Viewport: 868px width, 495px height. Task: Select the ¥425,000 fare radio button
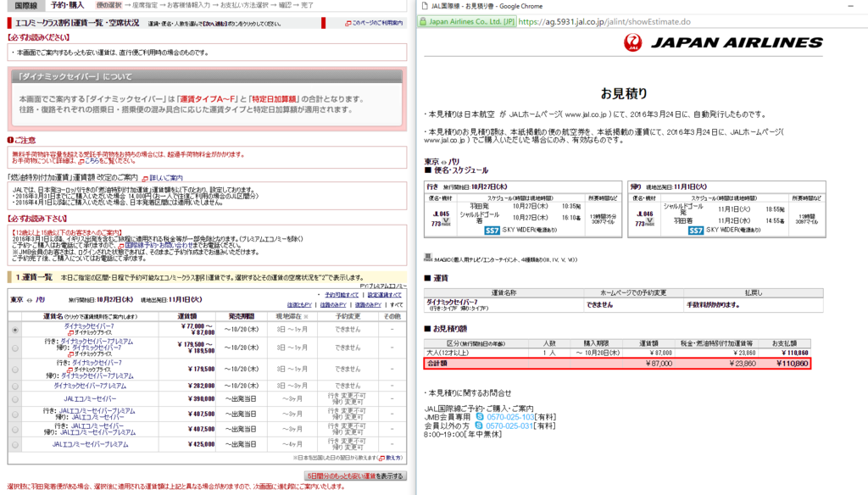(x=15, y=445)
